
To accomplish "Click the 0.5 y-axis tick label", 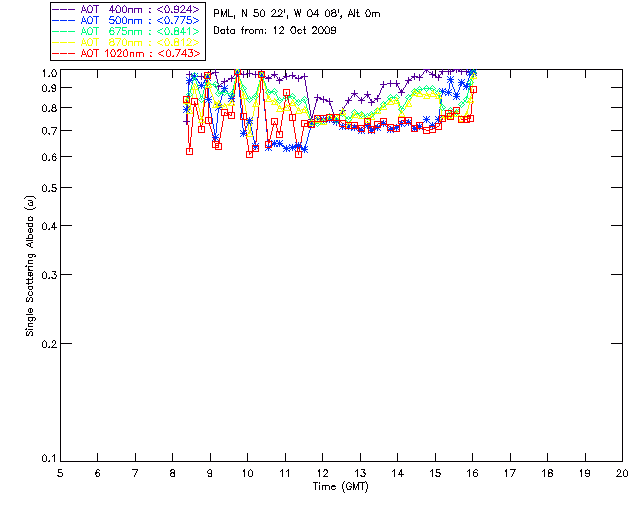I will [x=49, y=188].
